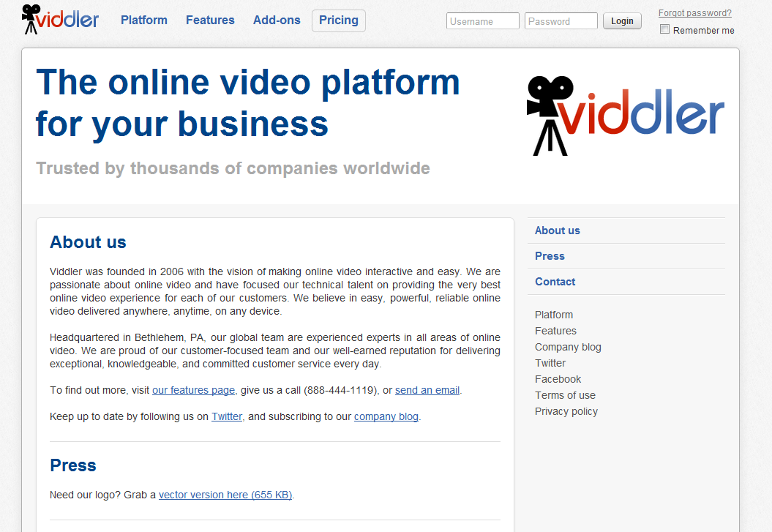The image size is (772, 532).
Task: Click into the Password field
Action: point(561,21)
